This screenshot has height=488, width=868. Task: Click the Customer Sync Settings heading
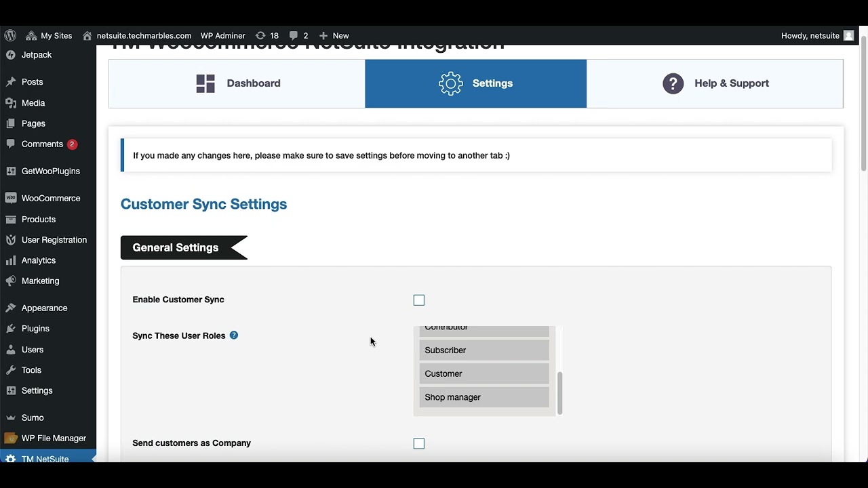click(203, 204)
